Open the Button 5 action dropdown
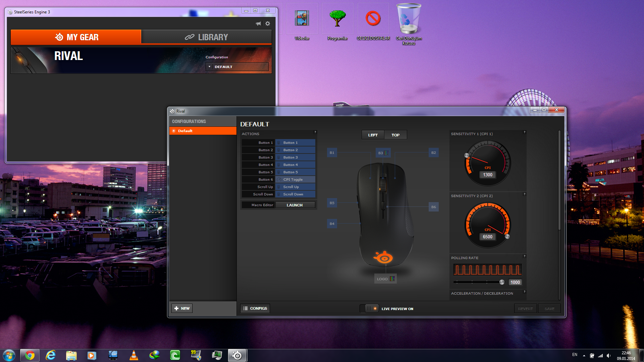The height and width of the screenshot is (362, 644). click(x=295, y=172)
